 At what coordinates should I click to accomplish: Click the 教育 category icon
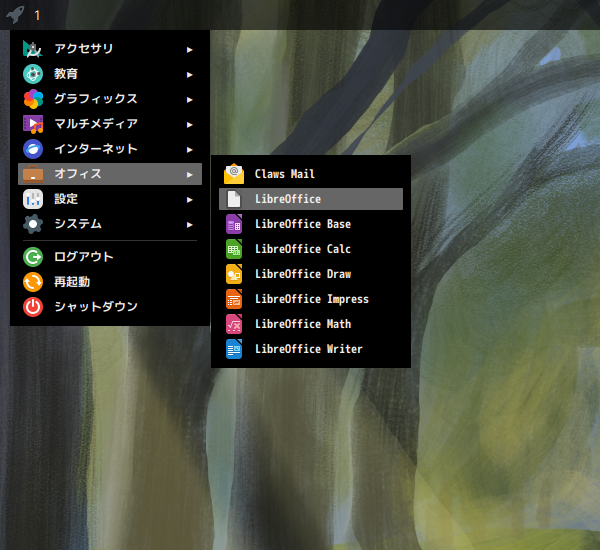33,74
